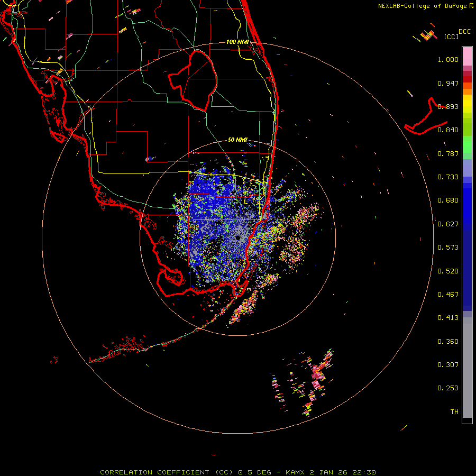This screenshot has height=476, width=476.
Task: Select the 0.627 scale value
Action: [448, 224]
